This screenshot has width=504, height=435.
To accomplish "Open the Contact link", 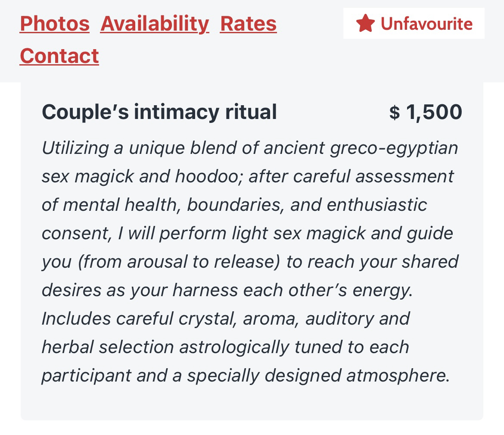I will coord(59,56).
